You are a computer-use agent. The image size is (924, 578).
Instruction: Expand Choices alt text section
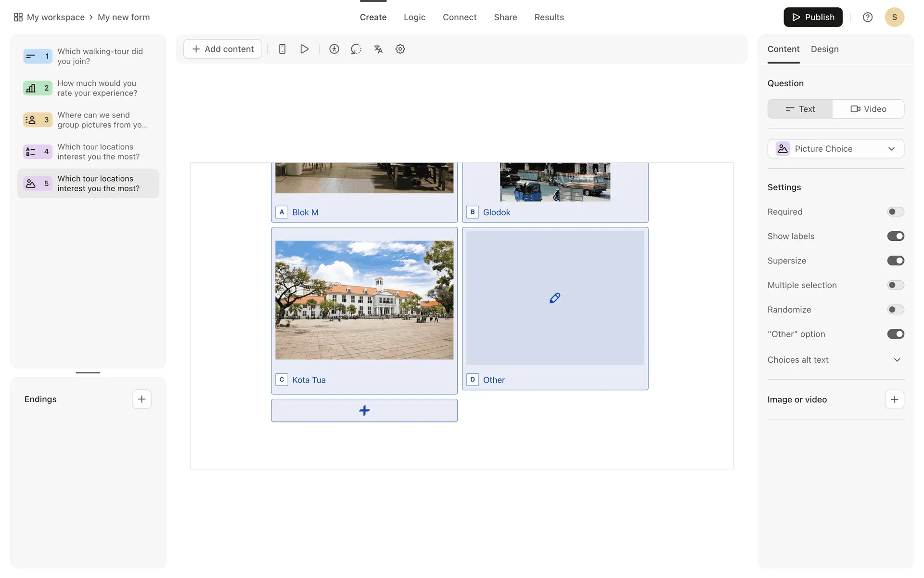[897, 360]
